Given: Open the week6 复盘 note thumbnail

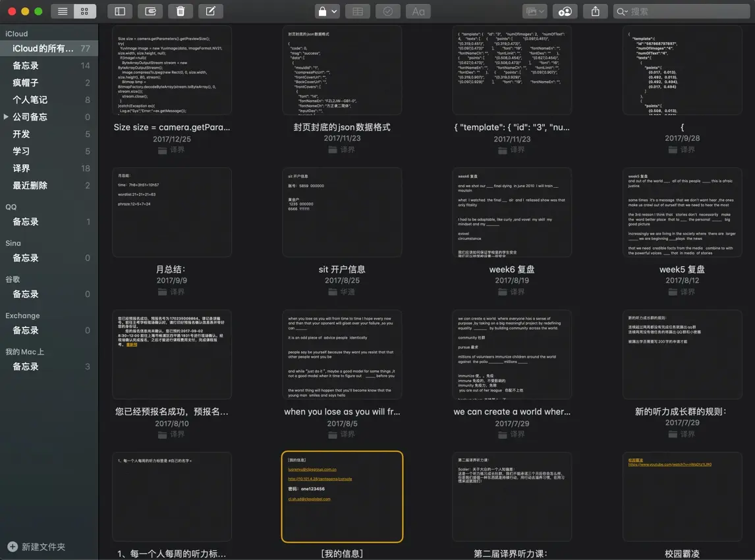Looking at the screenshot, I should pos(512,212).
